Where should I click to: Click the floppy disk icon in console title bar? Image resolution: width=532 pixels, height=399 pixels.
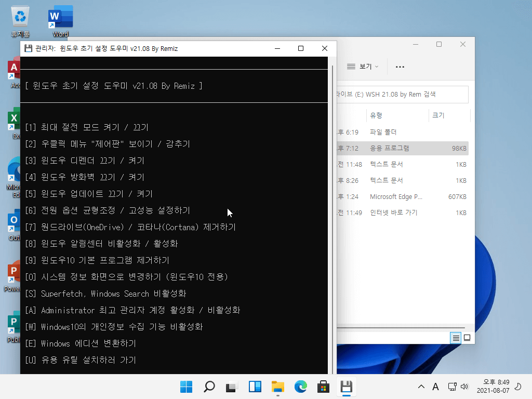pos(28,48)
